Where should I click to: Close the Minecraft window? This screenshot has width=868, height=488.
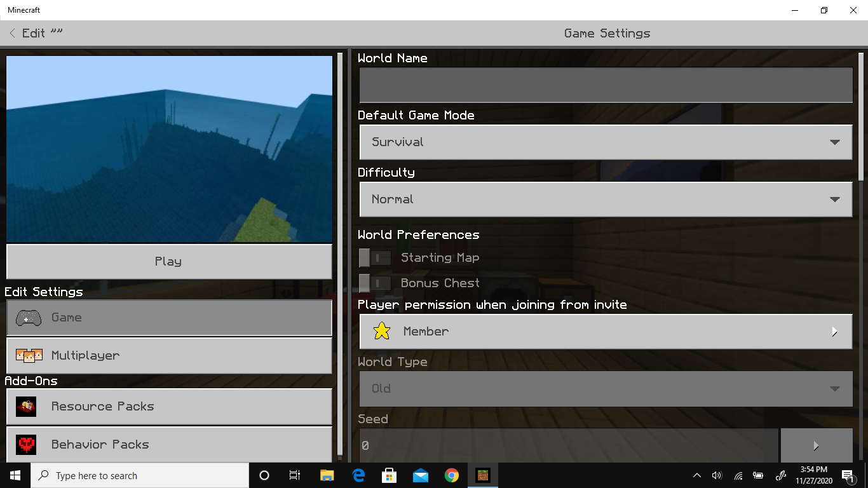tap(853, 10)
